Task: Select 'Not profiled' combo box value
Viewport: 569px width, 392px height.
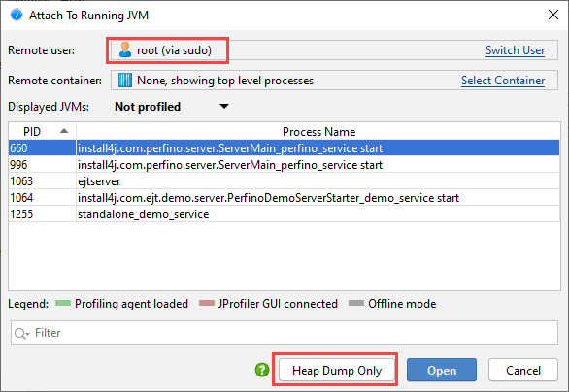Action: 148,107
